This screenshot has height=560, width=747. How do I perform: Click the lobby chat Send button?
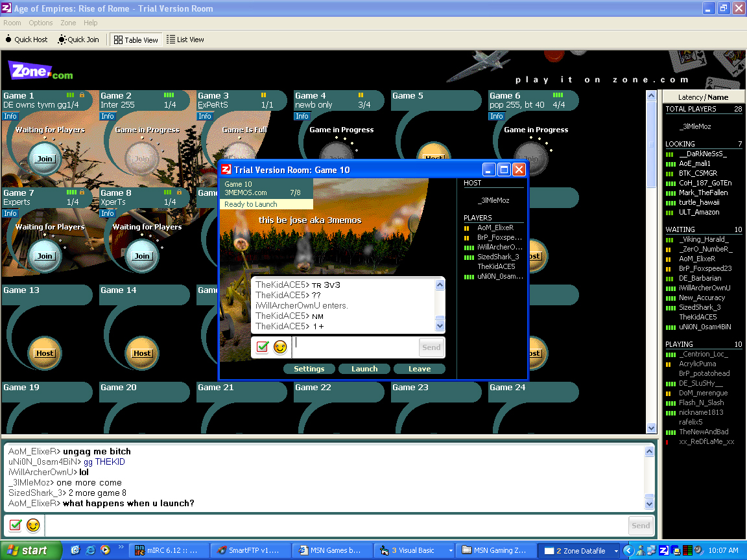(x=640, y=525)
